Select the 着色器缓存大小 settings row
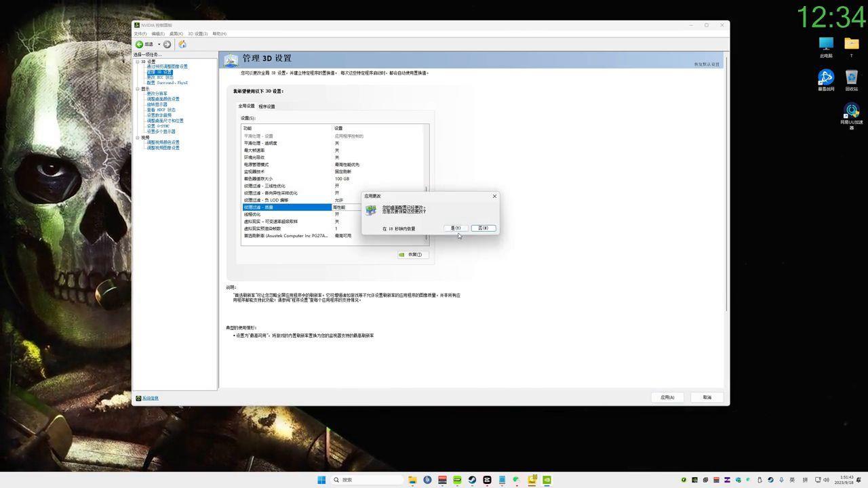The width and height of the screenshot is (868, 488). [333, 179]
